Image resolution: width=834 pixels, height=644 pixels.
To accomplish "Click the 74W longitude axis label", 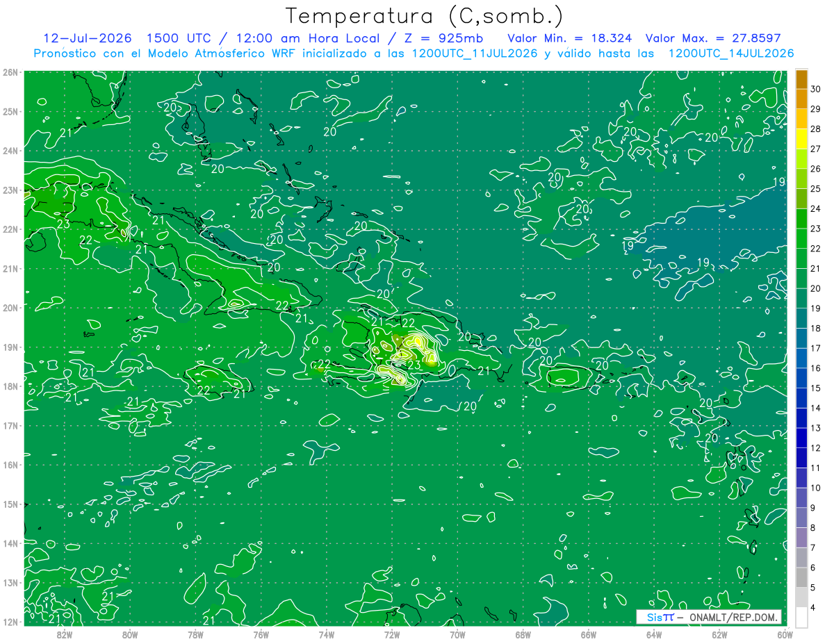I will click(x=327, y=635).
